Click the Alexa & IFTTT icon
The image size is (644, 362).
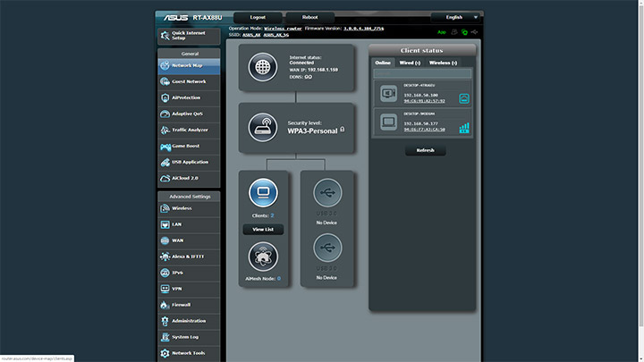tap(165, 257)
